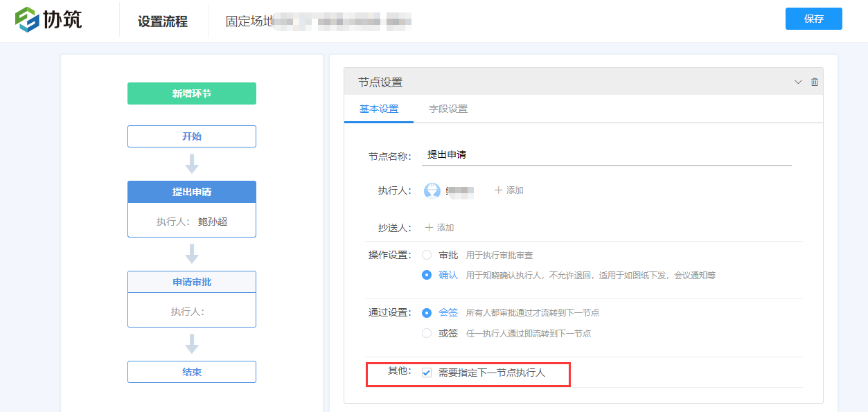Select the 申请审批 node in the flowchart

pos(192,282)
